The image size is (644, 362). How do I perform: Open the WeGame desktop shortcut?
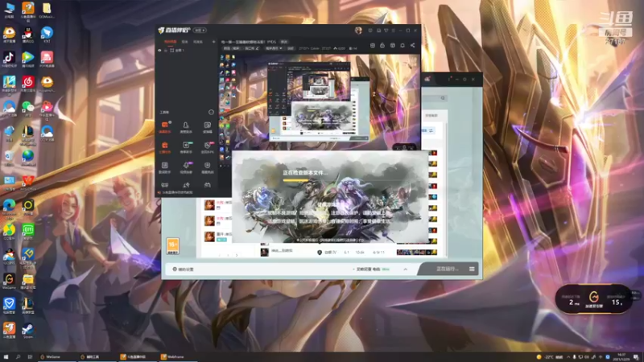[9, 280]
